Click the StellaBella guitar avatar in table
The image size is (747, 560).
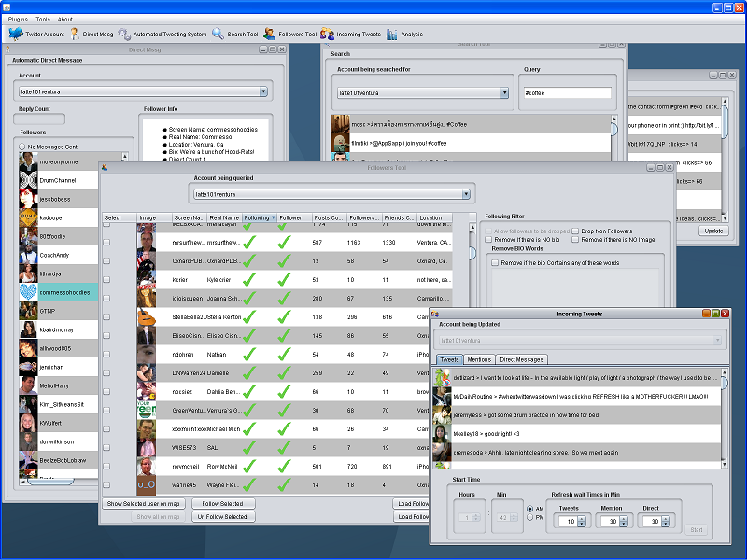[147, 317]
